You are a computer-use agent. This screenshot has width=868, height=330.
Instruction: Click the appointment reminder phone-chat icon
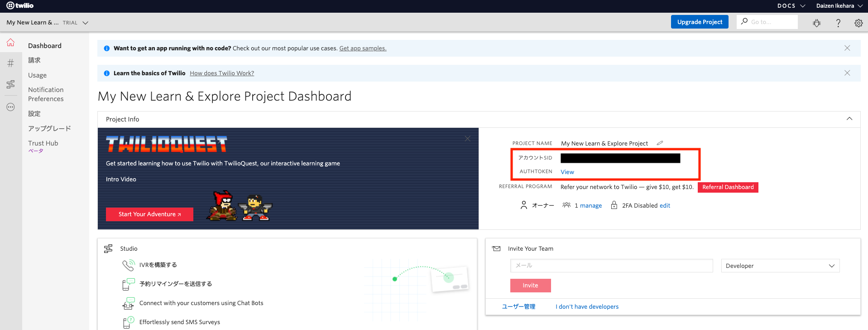click(128, 284)
